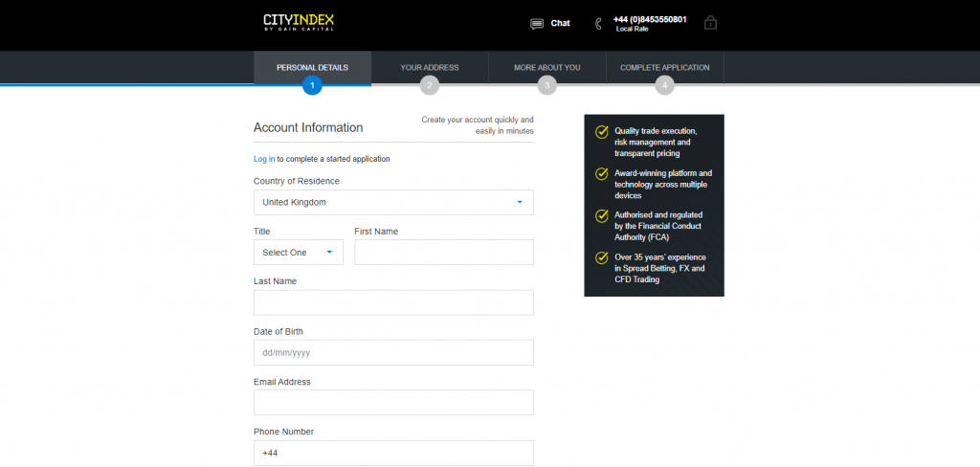
Task: Select the step 3 circle indicator
Action: pyautogui.click(x=546, y=85)
